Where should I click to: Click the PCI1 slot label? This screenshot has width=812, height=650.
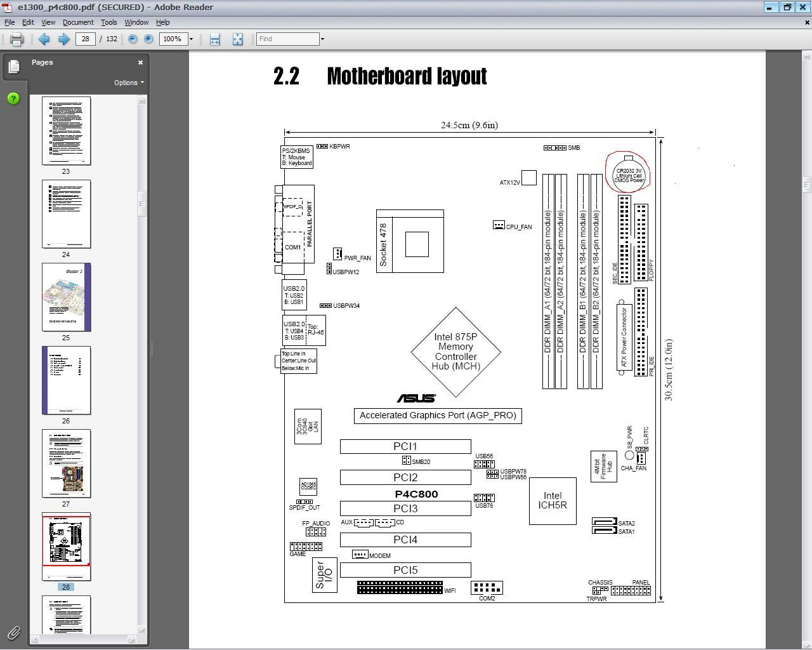[405, 446]
